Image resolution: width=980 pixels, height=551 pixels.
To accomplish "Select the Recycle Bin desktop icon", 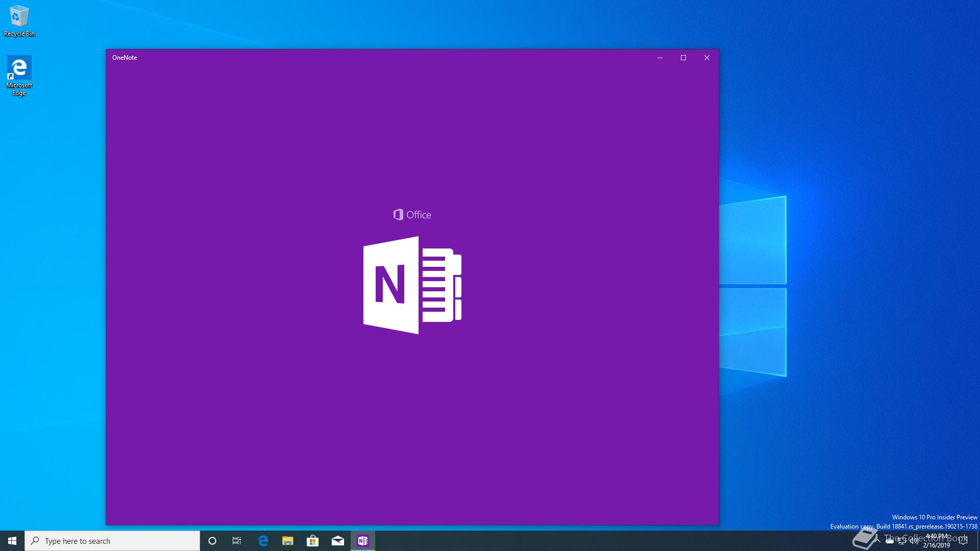I will (x=19, y=21).
